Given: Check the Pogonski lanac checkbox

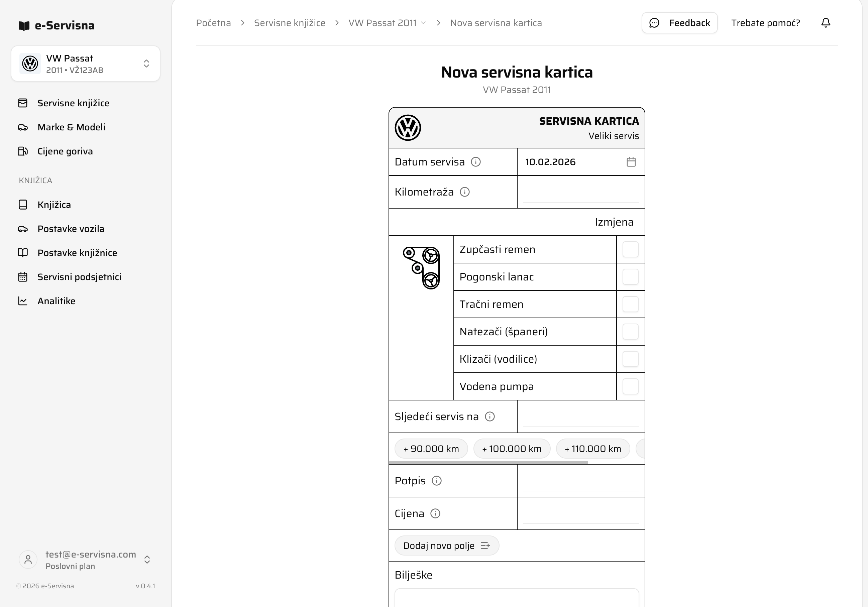Looking at the screenshot, I should click(630, 277).
